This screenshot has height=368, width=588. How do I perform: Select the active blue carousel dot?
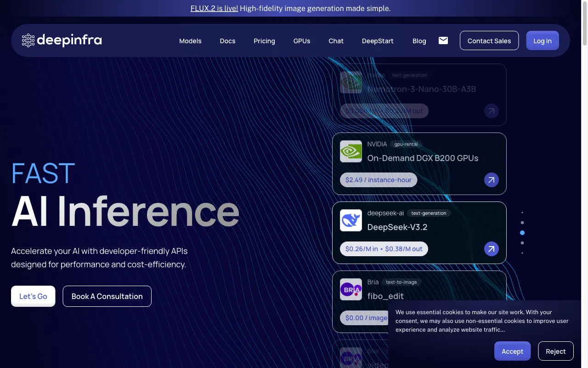[x=522, y=233]
